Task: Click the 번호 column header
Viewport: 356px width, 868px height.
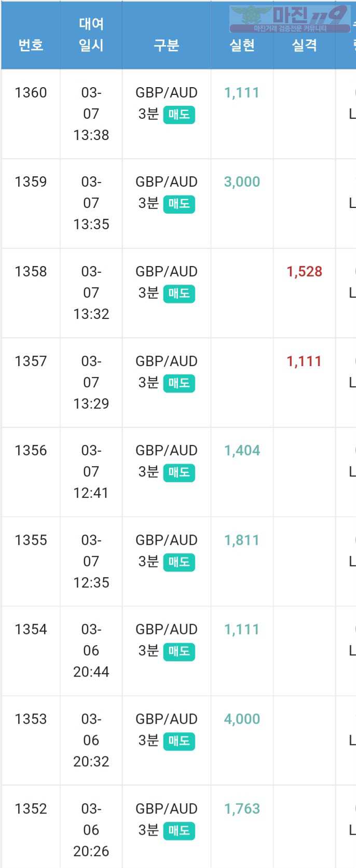Action: 31,46
